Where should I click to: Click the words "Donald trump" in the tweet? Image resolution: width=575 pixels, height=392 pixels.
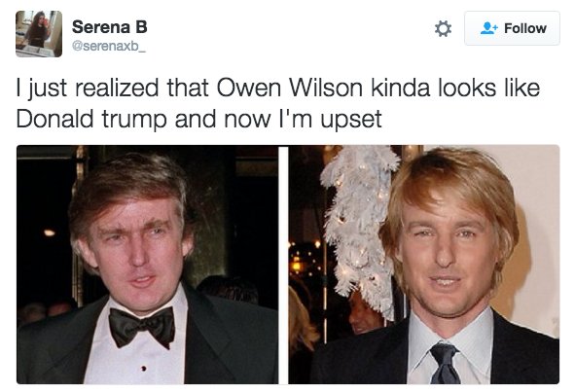91,120
